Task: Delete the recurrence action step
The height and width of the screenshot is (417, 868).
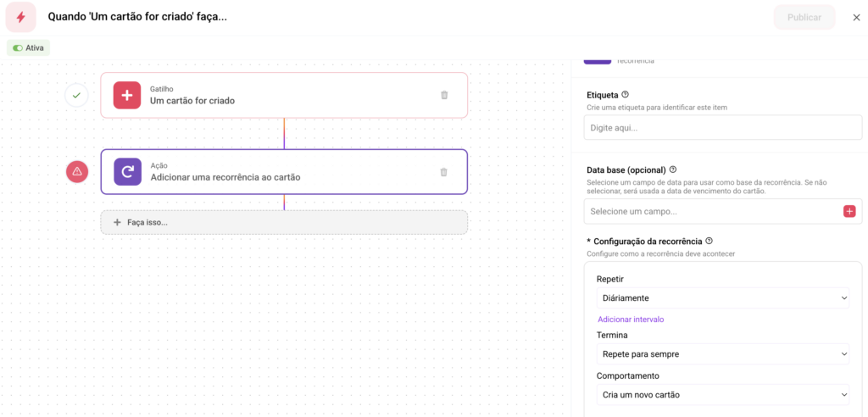Action: click(x=443, y=172)
